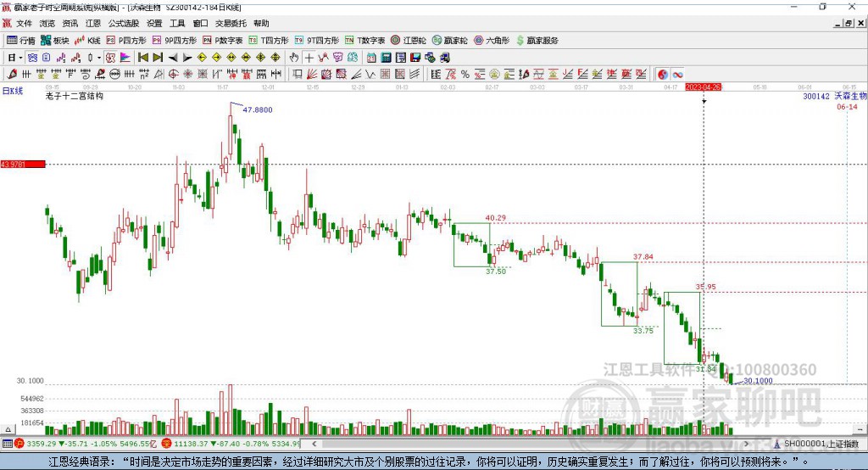Viewport: 868px width, 470px height.
Task: Open the T四方形 tool
Action: (269, 41)
